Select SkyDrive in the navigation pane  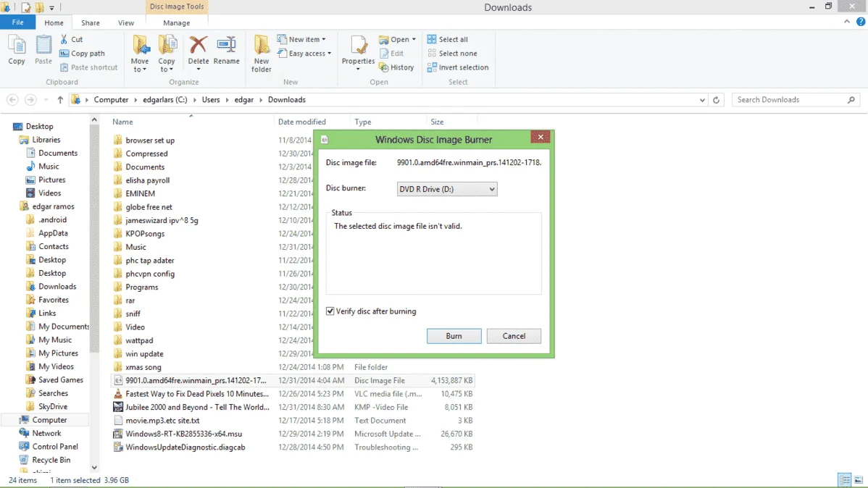[53, 407]
